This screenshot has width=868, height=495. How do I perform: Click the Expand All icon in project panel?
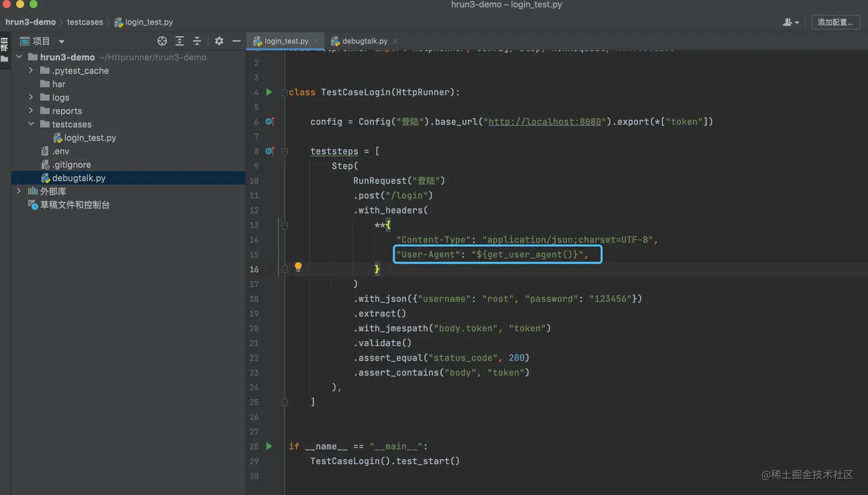(x=180, y=41)
